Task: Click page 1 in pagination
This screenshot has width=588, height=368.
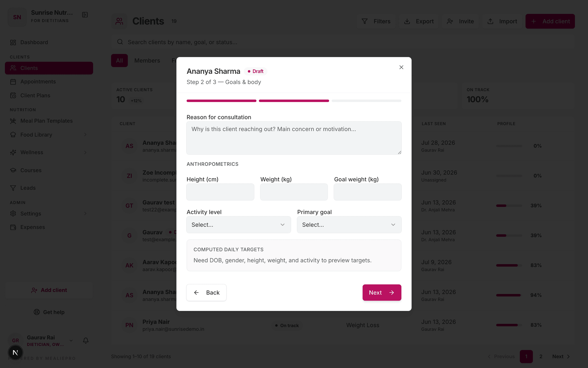Action: [526, 356]
